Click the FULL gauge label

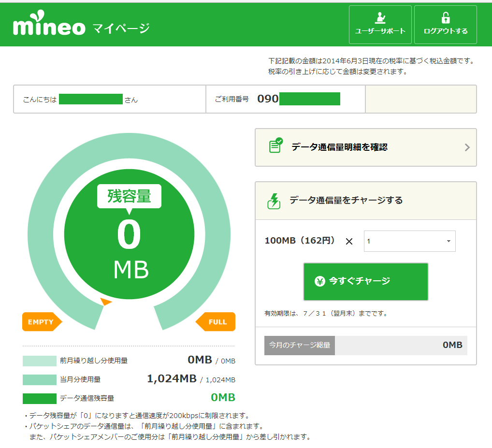216,322
